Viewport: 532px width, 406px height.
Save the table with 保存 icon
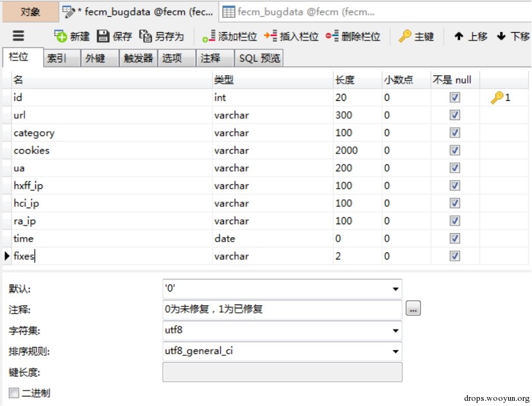[x=103, y=36]
